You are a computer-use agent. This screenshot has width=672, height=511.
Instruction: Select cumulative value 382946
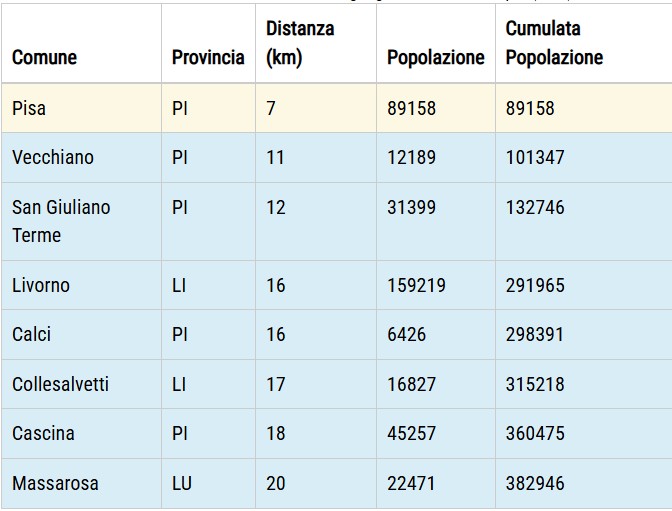coord(535,484)
